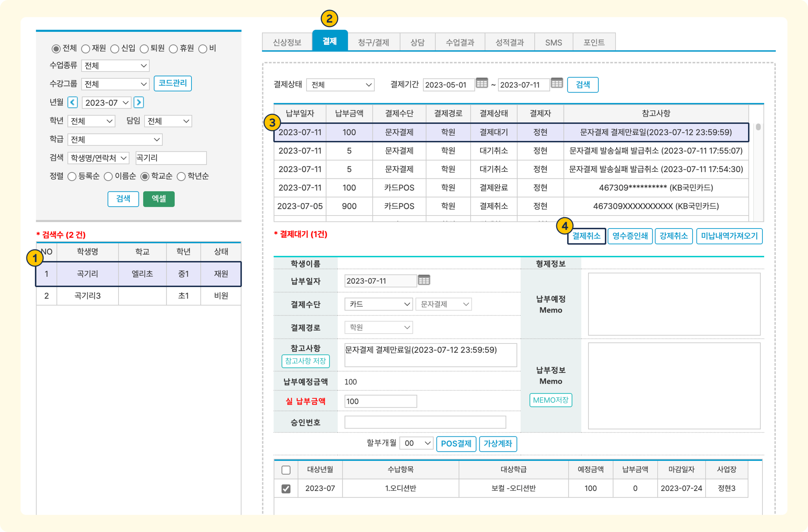This screenshot has width=808, height=532.
Task: Choose 이름순 sort option
Action: click(108, 176)
